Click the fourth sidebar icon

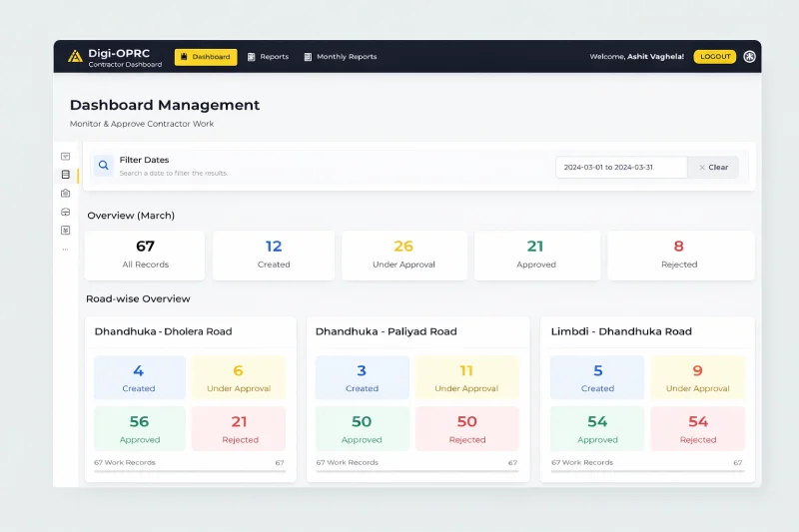coord(65,212)
